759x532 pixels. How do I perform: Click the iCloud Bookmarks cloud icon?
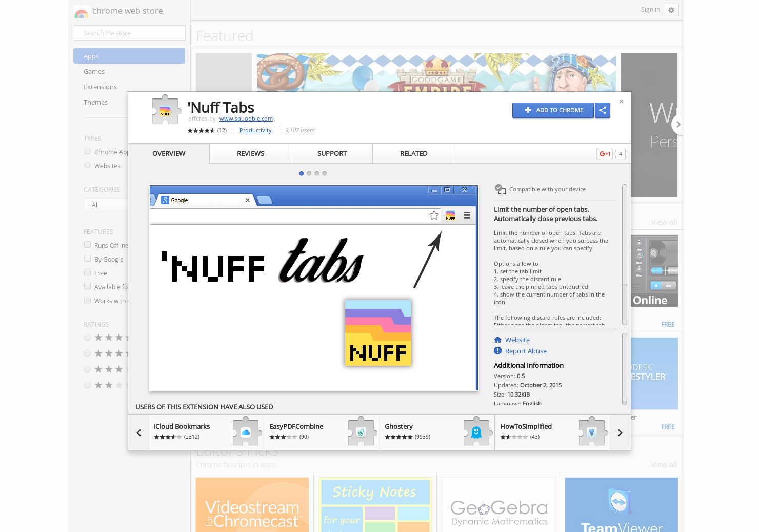pyautogui.click(x=246, y=431)
